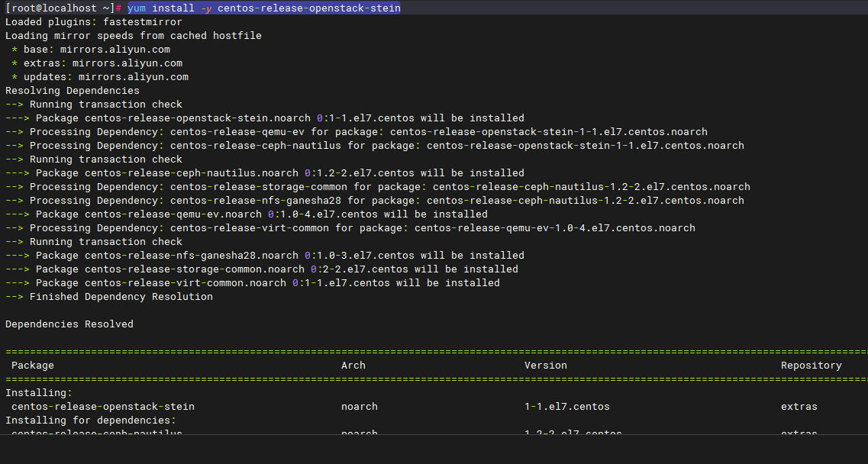Click the "Repository" column header
868x464 pixels.
[x=811, y=366]
